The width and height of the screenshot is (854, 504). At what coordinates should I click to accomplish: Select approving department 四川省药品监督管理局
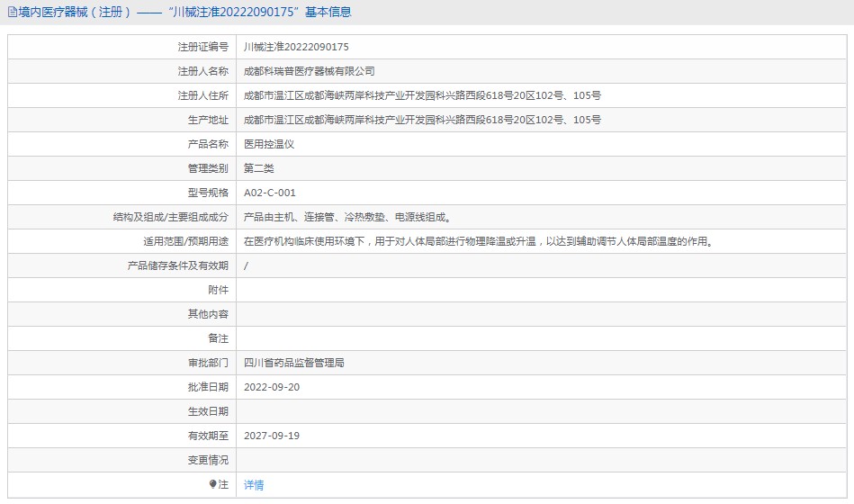coord(294,363)
